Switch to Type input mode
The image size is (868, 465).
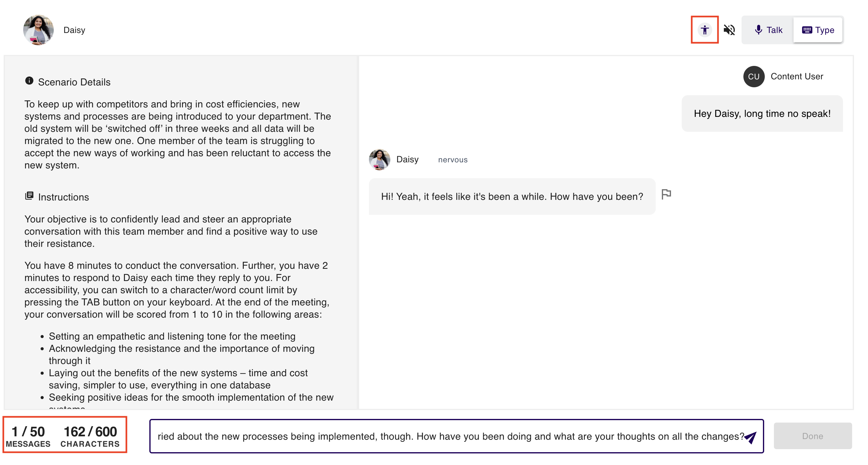pos(818,30)
